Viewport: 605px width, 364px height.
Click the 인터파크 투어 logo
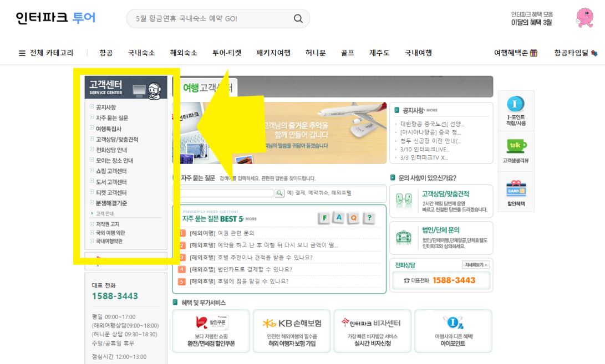click(55, 18)
